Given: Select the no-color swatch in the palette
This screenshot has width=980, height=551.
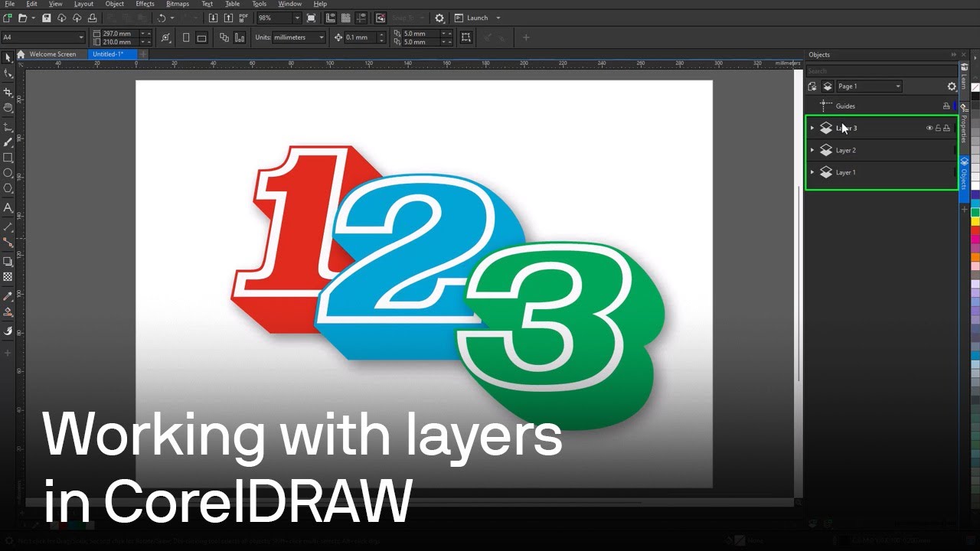Looking at the screenshot, I should (975, 87).
